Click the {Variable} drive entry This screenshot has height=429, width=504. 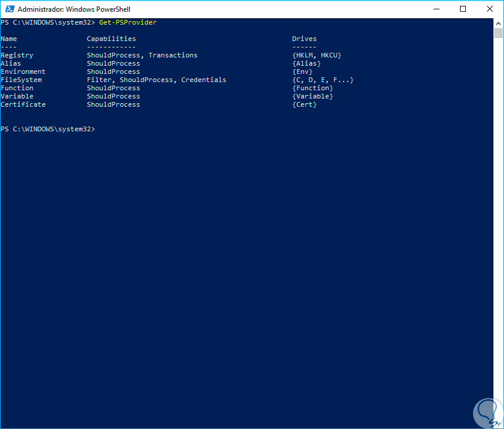pos(312,96)
